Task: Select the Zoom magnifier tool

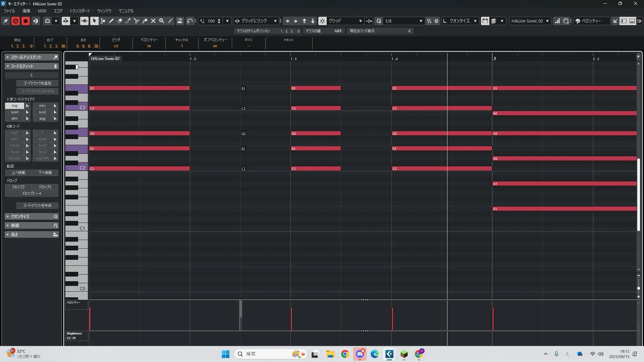Action: tap(162, 21)
